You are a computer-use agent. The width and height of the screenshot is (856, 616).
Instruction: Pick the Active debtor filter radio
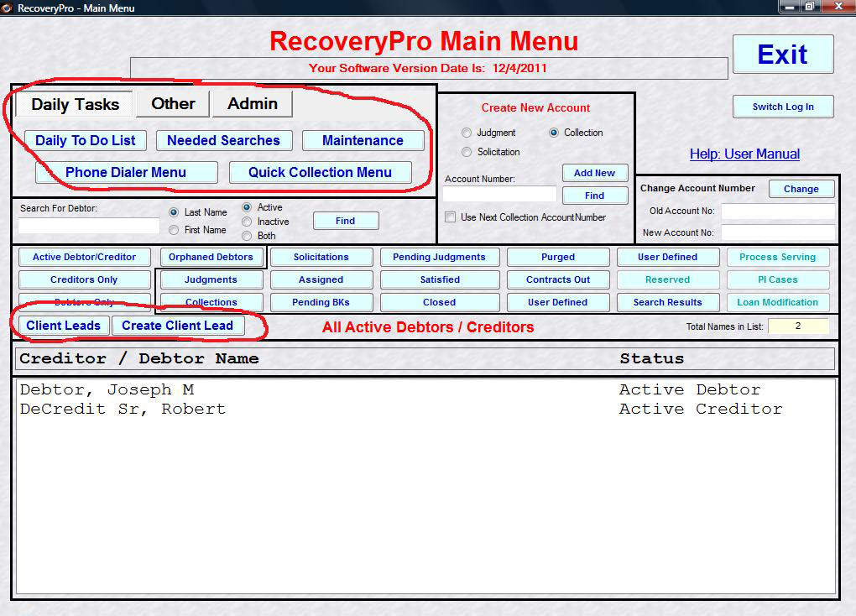click(x=247, y=207)
